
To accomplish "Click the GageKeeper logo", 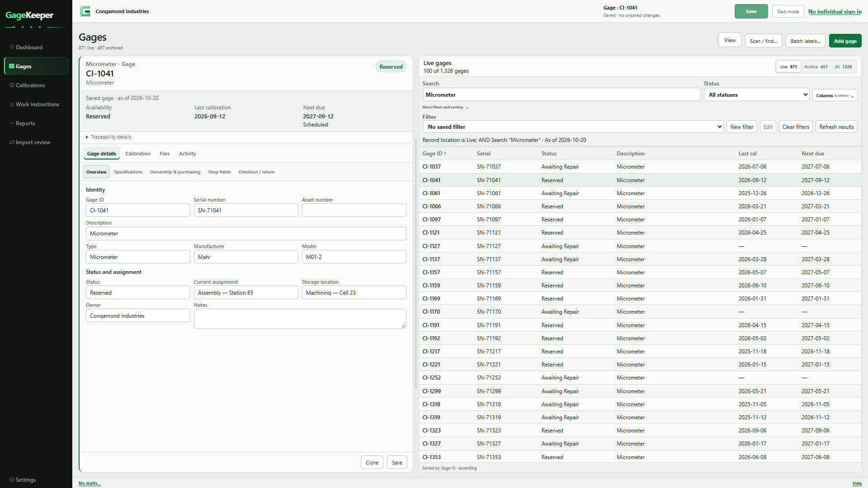I will point(29,16).
